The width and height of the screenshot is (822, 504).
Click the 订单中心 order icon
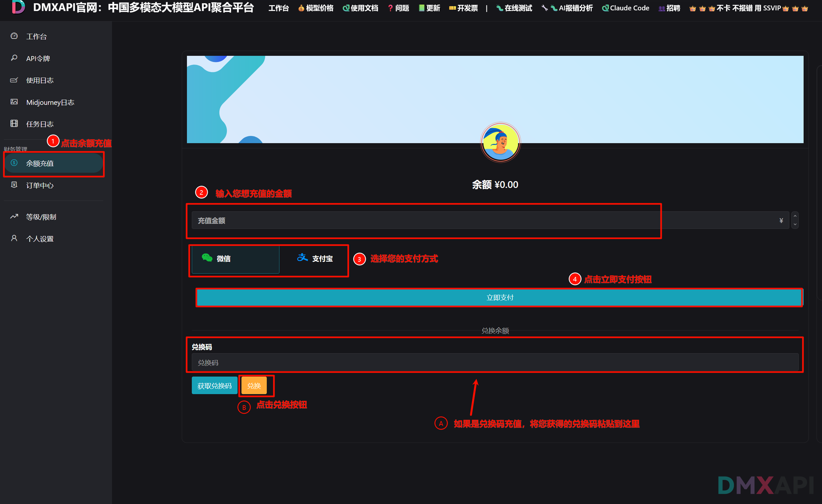click(14, 185)
